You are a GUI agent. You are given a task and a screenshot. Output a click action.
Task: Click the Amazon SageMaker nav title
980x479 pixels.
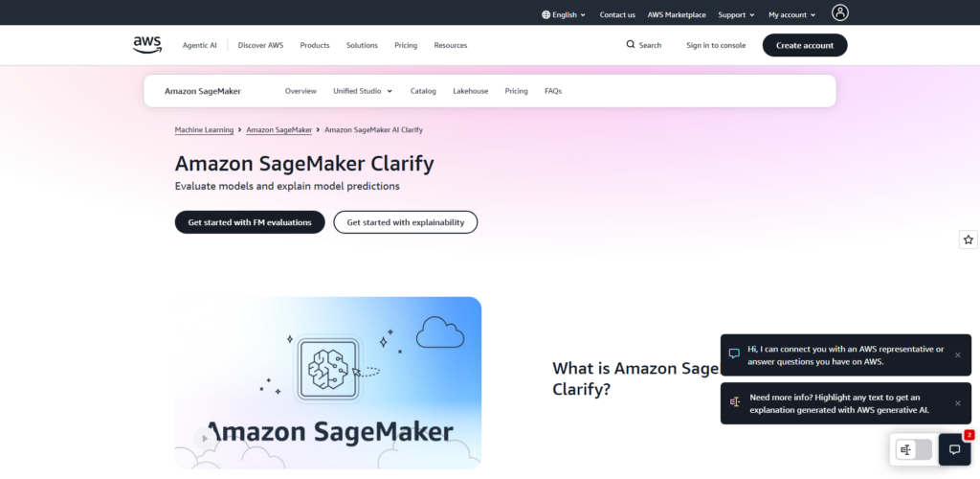click(203, 91)
